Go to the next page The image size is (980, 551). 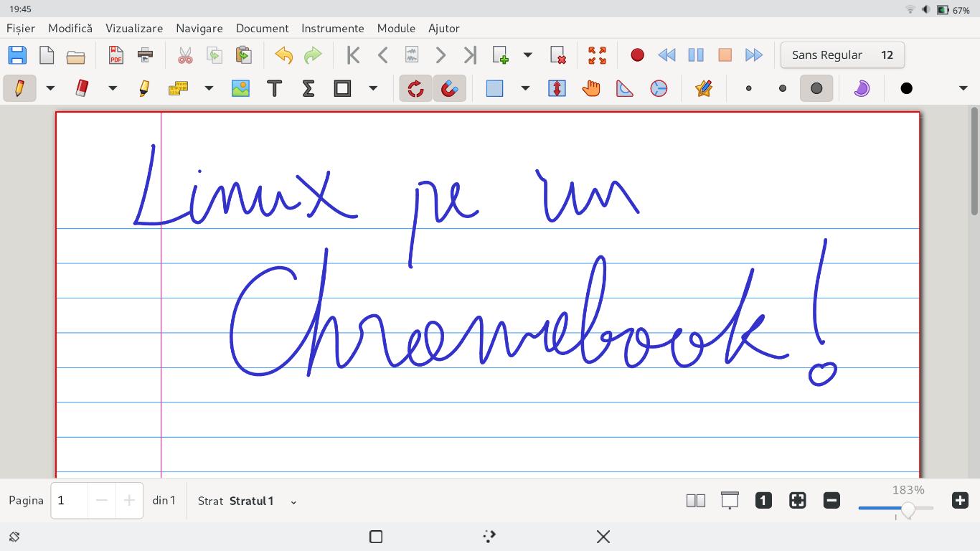440,55
